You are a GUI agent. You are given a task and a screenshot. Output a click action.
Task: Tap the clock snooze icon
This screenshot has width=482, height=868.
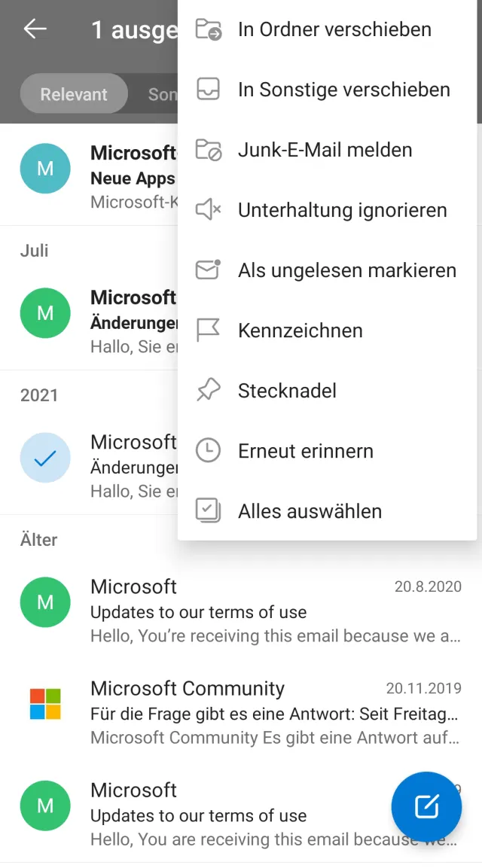208,451
